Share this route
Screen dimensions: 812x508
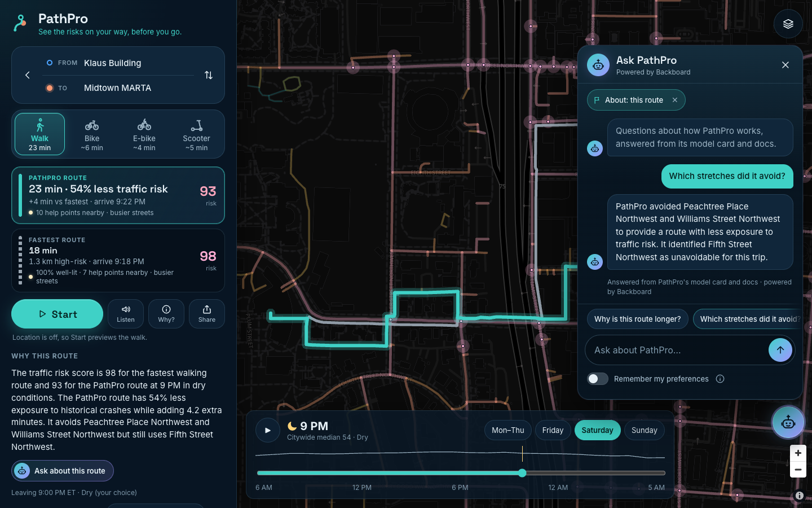click(207, 314)
